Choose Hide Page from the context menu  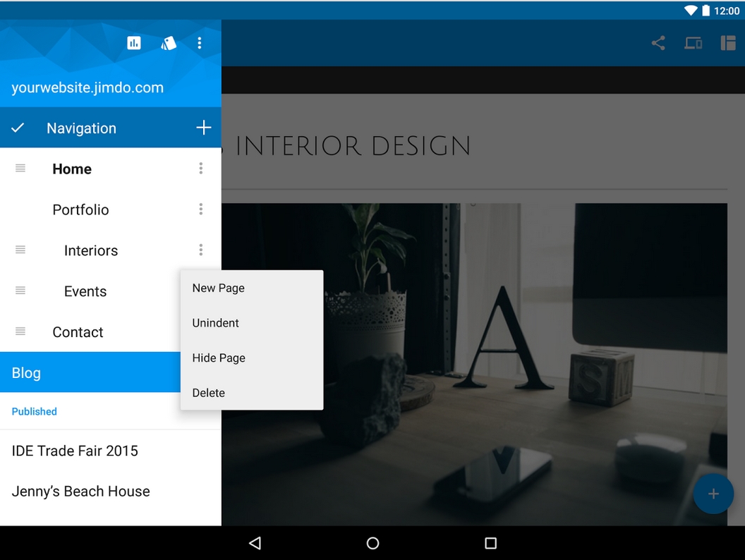pyautogui.click(x=252, y=358)
